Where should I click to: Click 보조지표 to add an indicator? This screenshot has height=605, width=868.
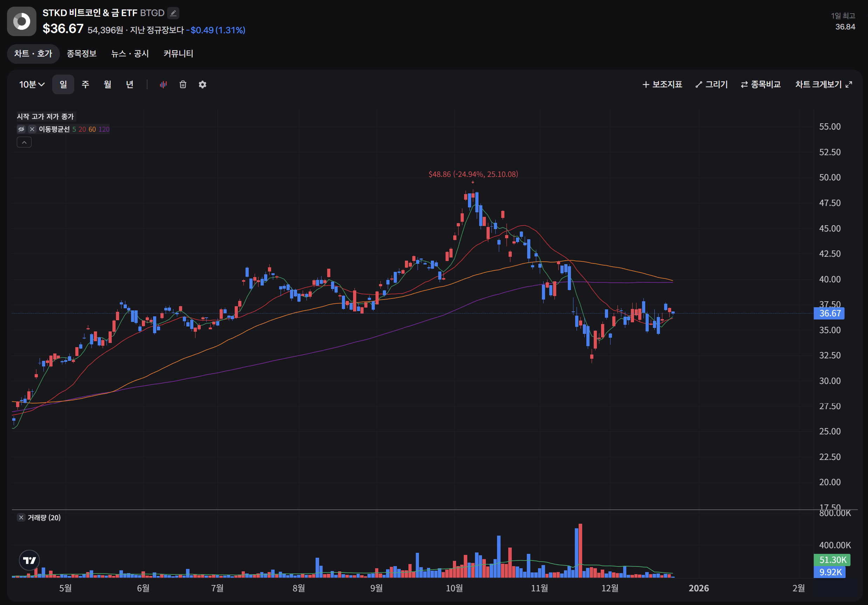[662, 84]
